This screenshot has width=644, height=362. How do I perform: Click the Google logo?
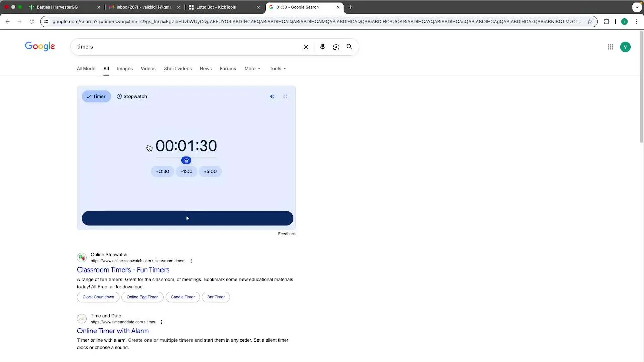[x=40, y=47]
